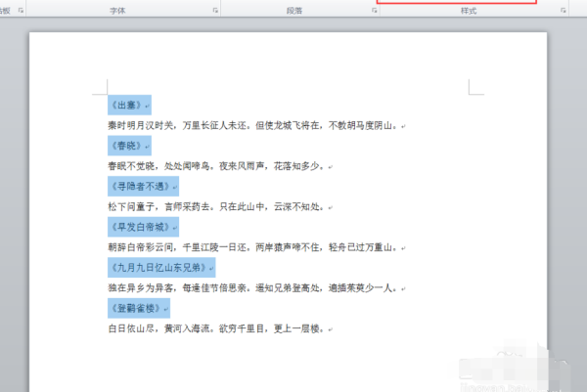Viewport: 587px width, 392px height.
Task: Click the highlighted title 《九月九日忆山东兄弟》
Action: [x=160, y=267]
